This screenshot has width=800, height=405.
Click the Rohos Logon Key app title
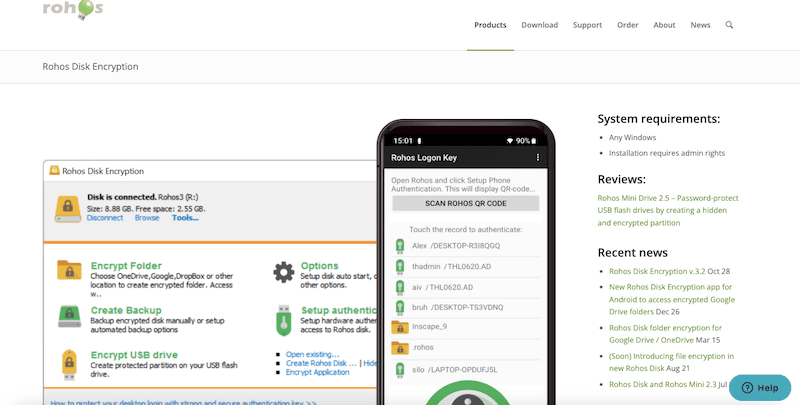point(424,158)
